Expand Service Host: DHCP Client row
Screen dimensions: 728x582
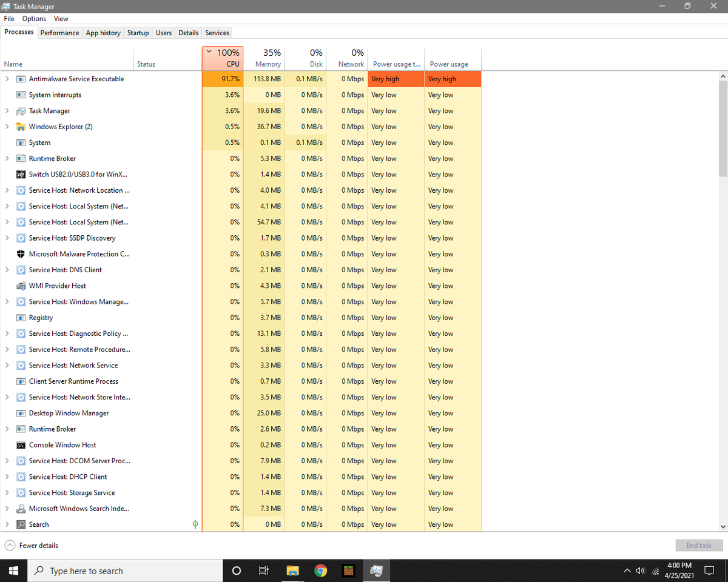pos(7,477)
